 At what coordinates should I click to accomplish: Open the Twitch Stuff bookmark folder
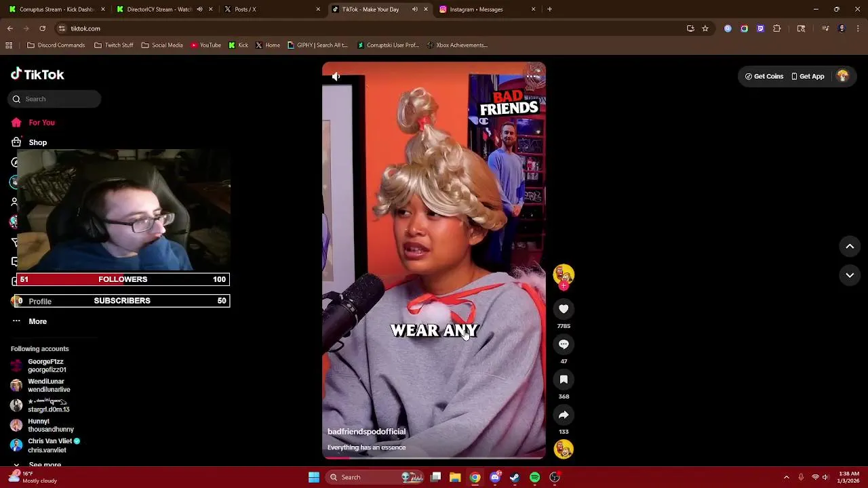tap(113, 45)
